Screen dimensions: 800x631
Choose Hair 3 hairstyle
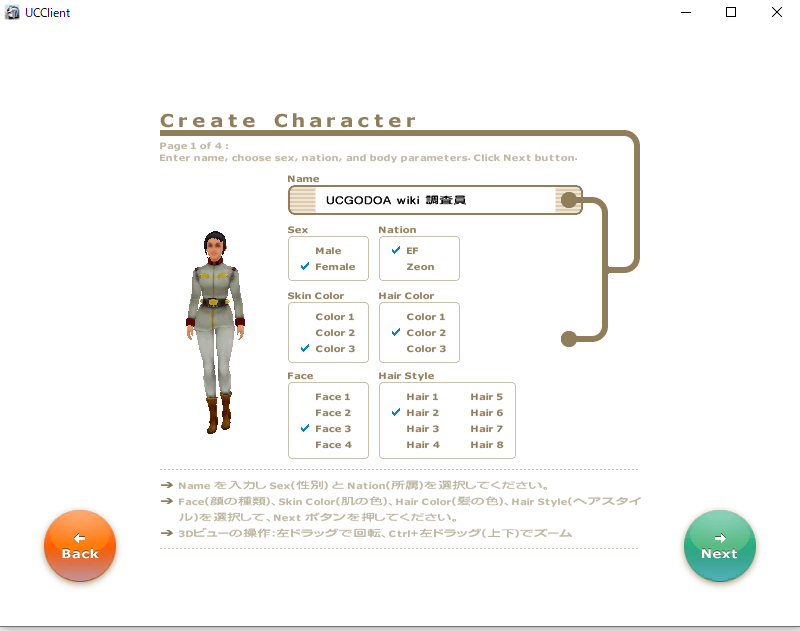(x=422, y=428)
